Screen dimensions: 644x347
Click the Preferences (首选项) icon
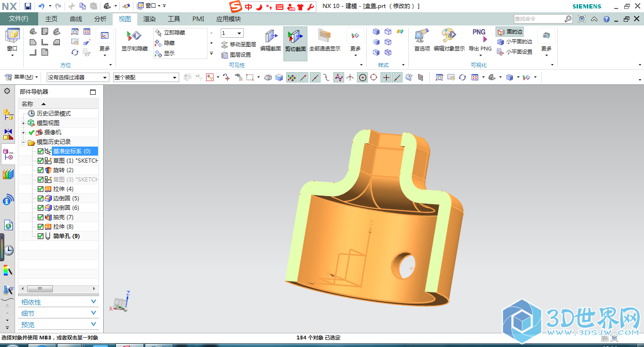(x=422, y=40)
